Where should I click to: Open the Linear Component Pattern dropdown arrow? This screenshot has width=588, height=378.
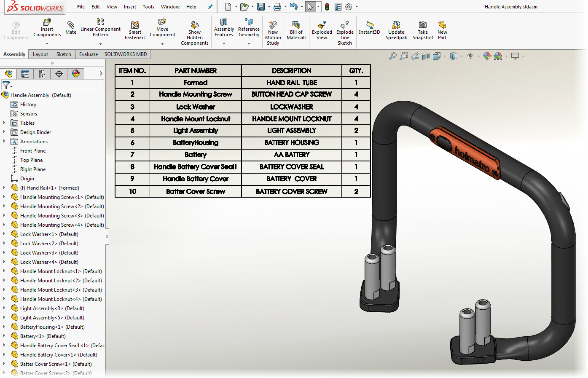click(100, 44)
